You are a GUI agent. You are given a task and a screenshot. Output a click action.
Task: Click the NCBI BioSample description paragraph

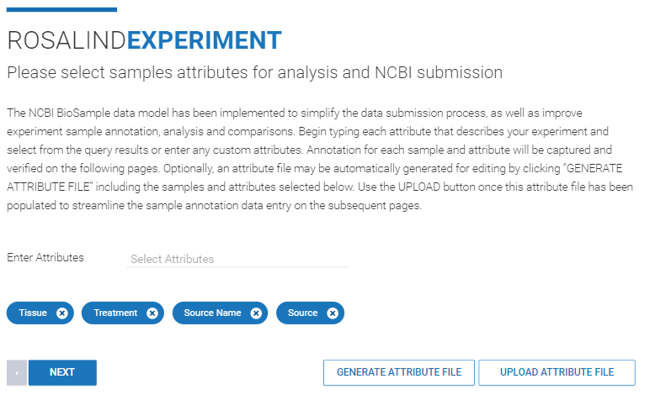(x=320, y=159)
